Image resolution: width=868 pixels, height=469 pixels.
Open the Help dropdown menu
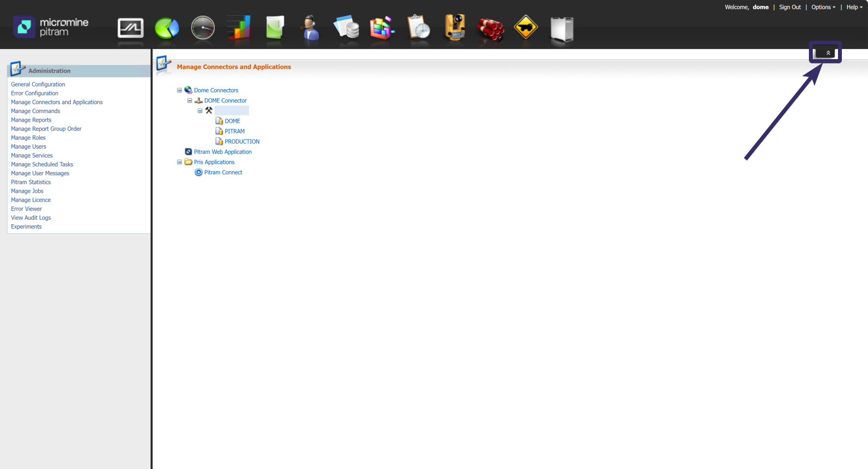coord(854,7)
